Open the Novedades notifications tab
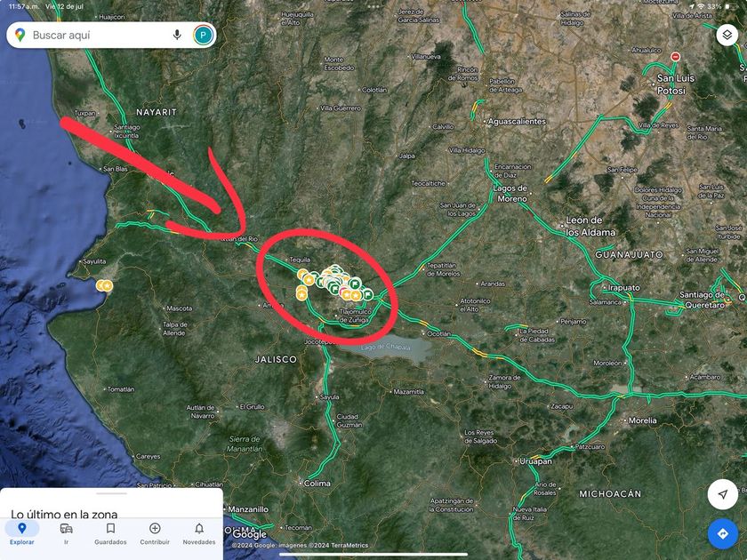Screen dimensions: 747x560 coord(199,533)
